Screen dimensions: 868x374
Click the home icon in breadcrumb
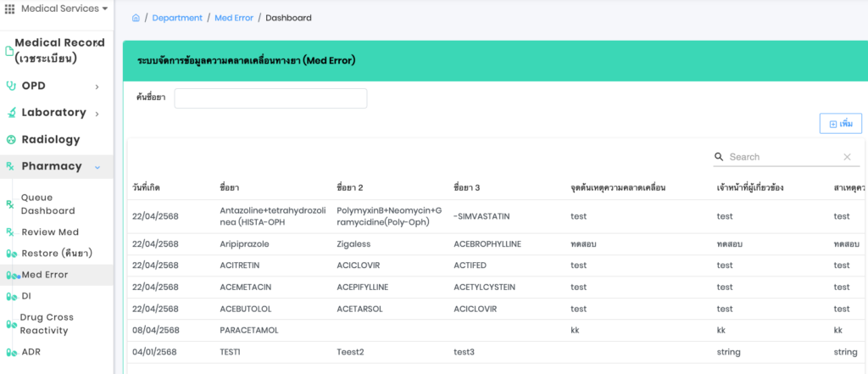click(136, 18)
